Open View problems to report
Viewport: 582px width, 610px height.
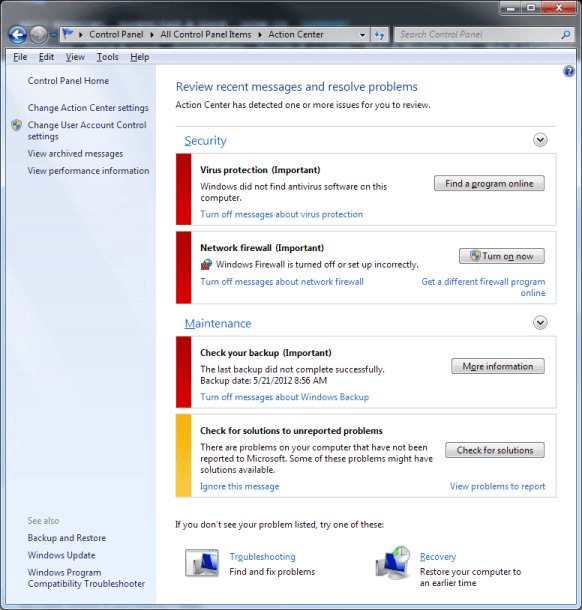pyautogui.click(x=498, y=486)
